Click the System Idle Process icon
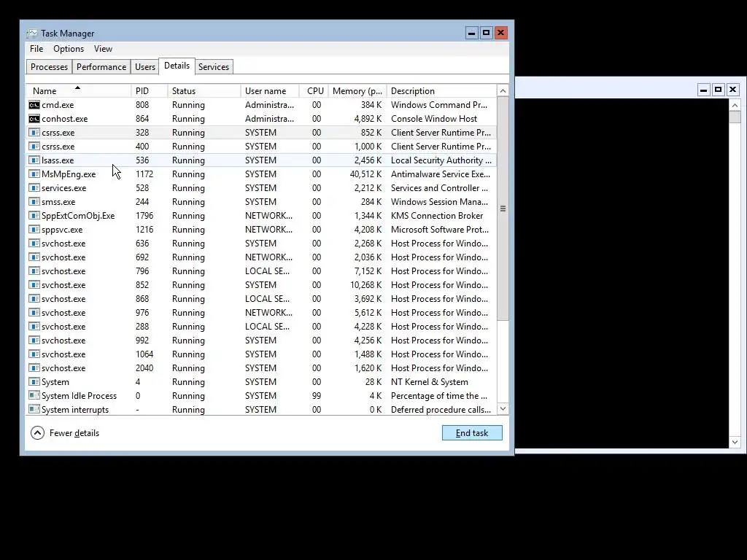Viewport: 747px width, 560px height. pos(34,394)
